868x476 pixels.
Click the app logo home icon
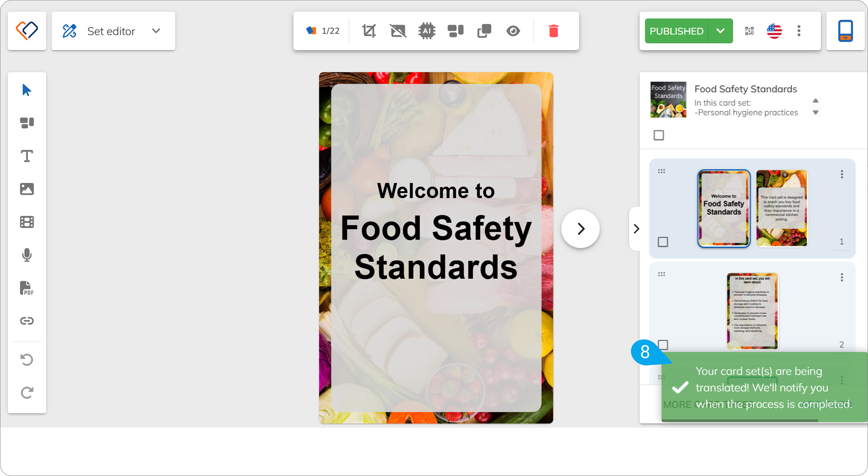pos(27,31)
